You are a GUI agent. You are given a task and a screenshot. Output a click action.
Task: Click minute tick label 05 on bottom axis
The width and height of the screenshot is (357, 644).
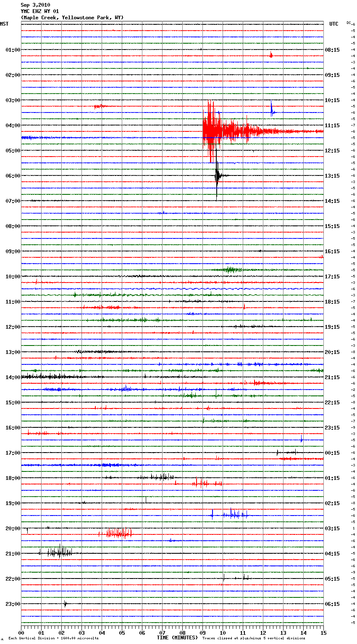coord(122,633)
